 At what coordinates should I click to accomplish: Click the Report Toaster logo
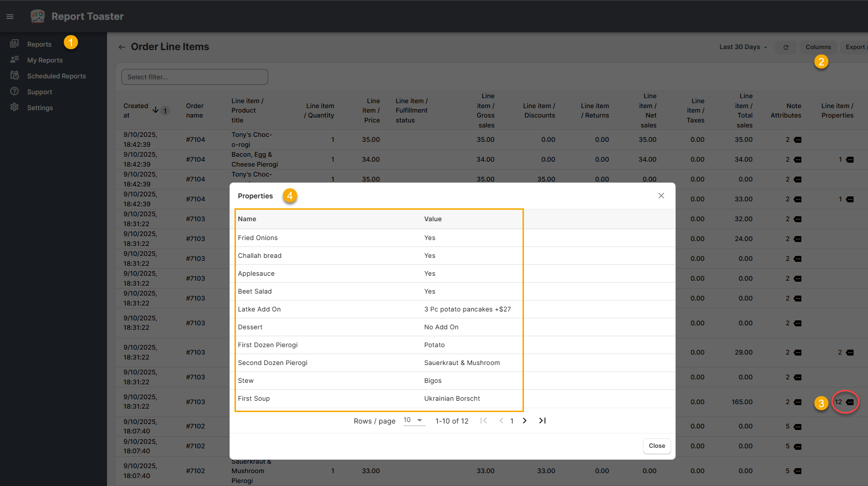38,16
